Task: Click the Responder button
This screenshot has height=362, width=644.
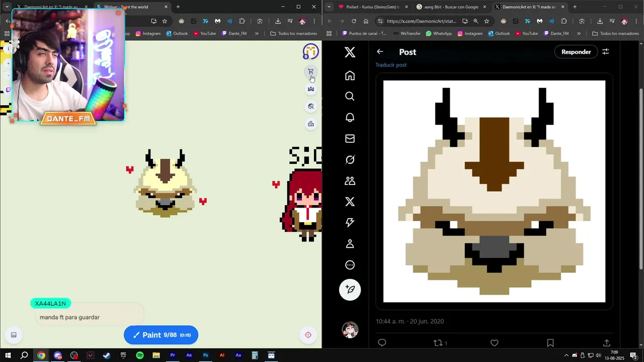Action: pyautogui.click(x=576, y=52)
